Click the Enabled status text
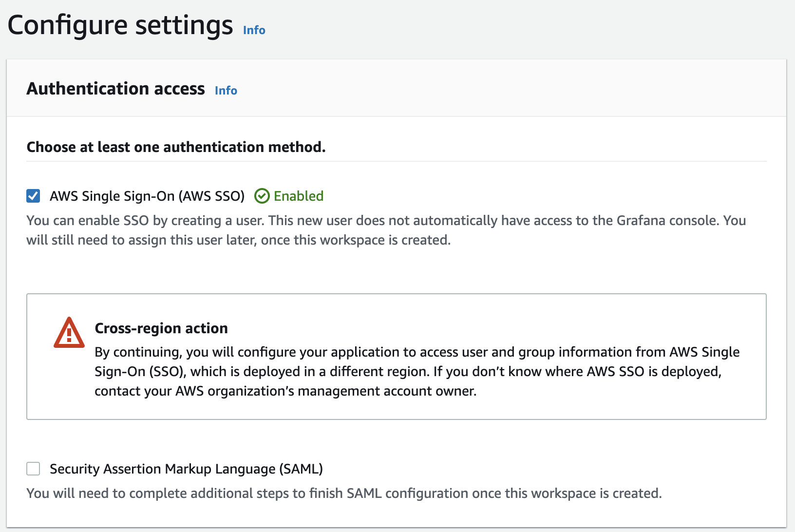This screenshot has width=795, height=532. click(x=299, y=196)
